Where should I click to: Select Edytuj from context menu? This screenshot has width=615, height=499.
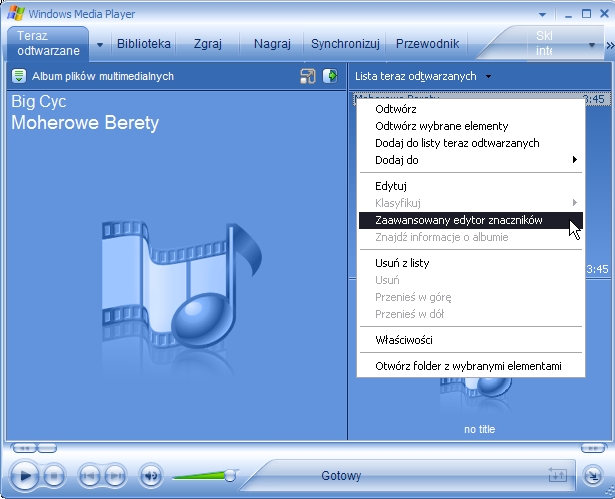click(471, 186)
